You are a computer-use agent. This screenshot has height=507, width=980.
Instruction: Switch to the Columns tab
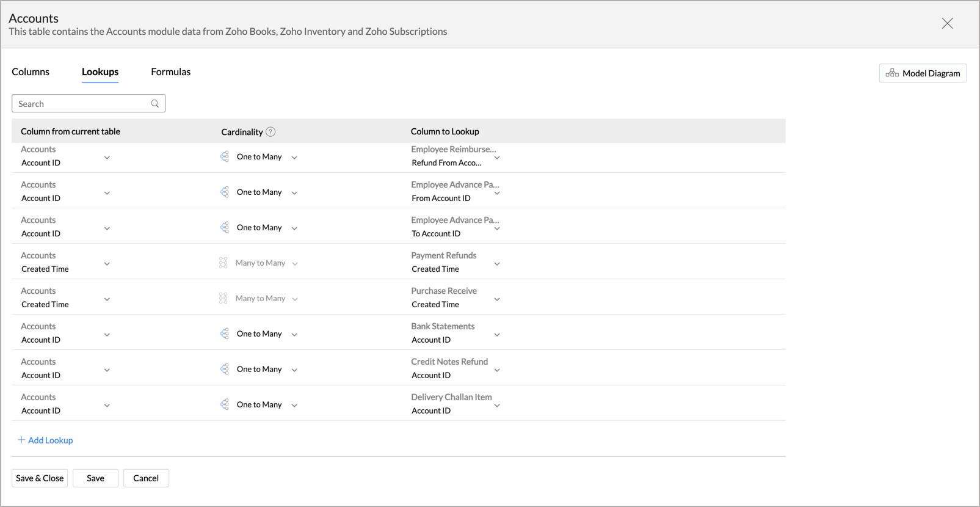click(31, 71)
